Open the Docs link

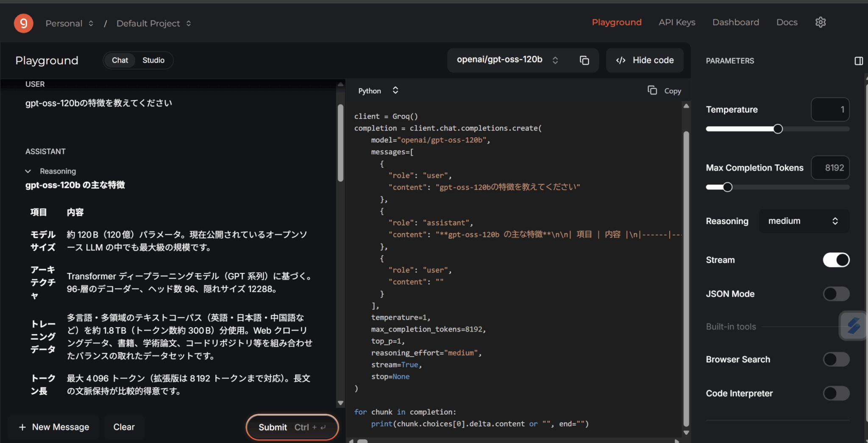click(787, 22)
